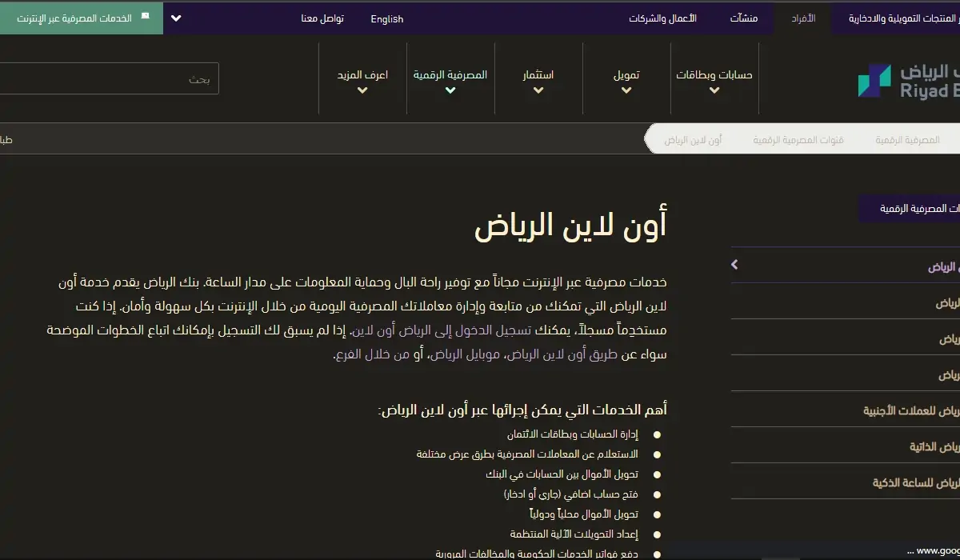Screen dimensions: 960x560
Task: Click the heading أهم الخدمات التي يمكن إجراؤها
Action: pos(522,410)
